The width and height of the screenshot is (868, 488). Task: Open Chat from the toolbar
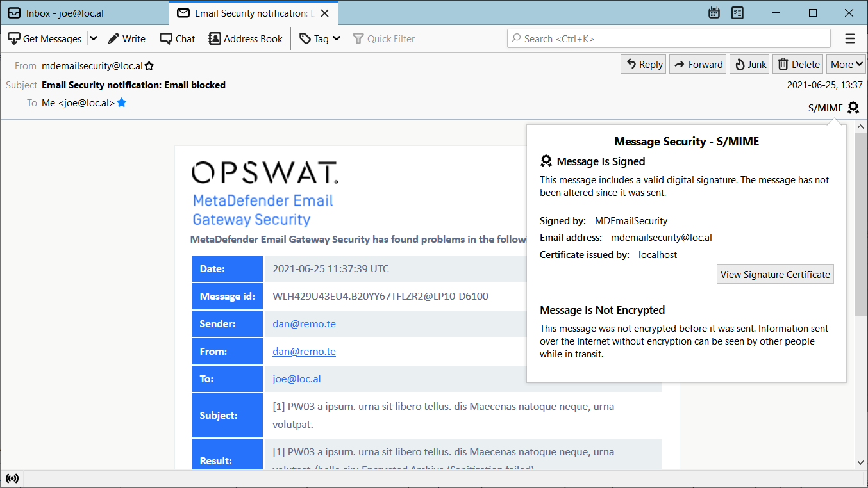pos(178,38)
